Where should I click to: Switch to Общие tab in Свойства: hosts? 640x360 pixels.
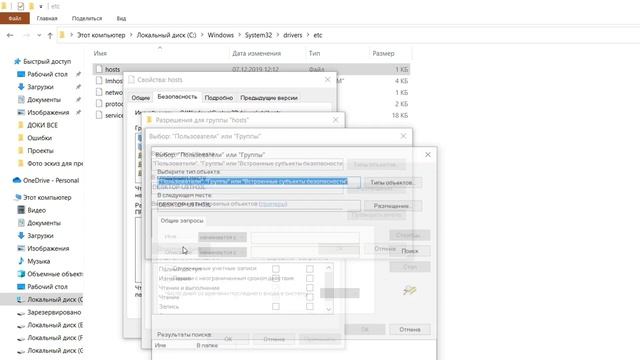[140, 98]
